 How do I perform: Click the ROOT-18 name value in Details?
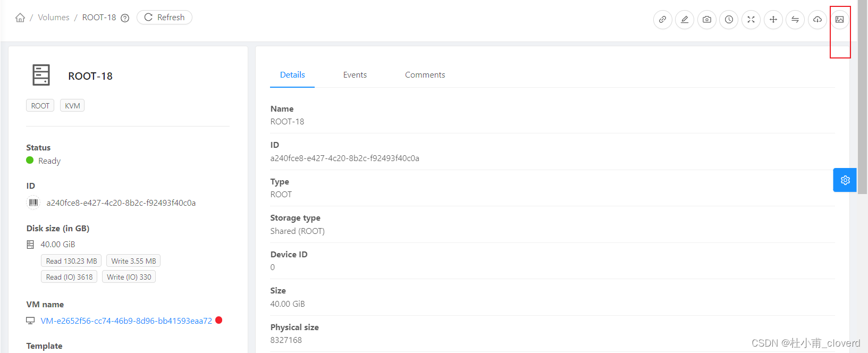(288, 122)
